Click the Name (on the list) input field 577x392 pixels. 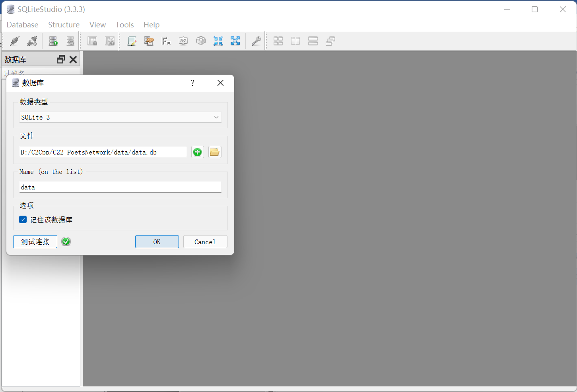(x=120, y=187)
